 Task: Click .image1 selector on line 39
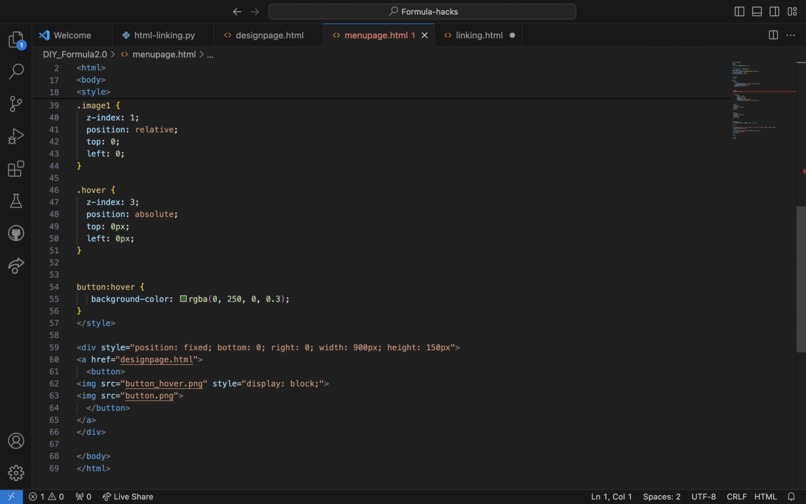tap(94, 105)
